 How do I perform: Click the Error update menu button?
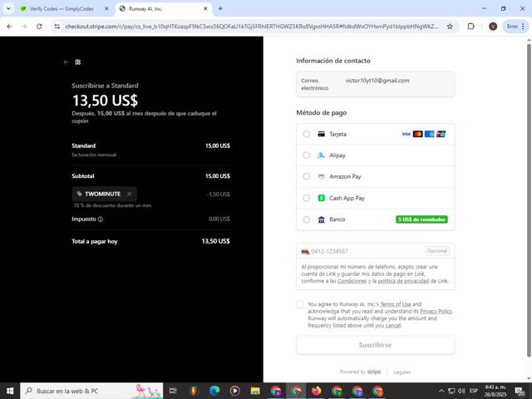(515, 26)
